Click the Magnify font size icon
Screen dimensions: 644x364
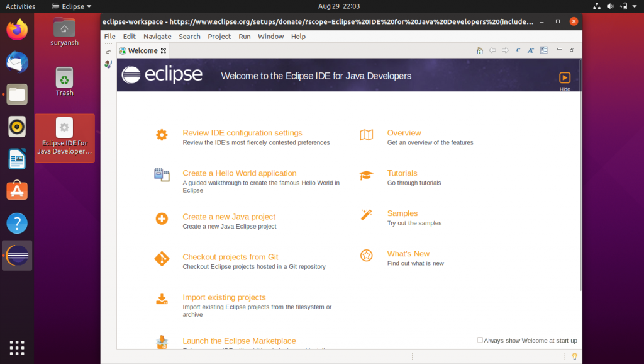[531, 50]
